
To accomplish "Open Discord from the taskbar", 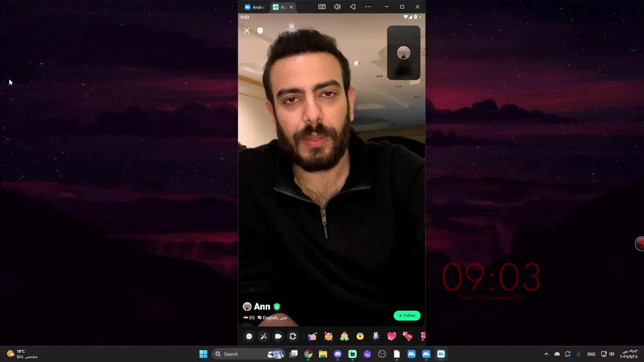I will tap(338, 354).
